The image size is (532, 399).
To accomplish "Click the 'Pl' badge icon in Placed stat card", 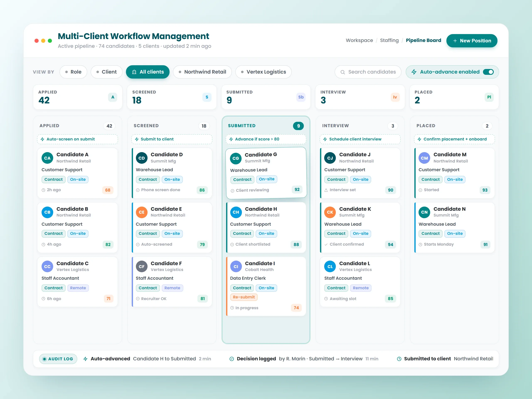I will pyautogui.click(x=489, y=97).
